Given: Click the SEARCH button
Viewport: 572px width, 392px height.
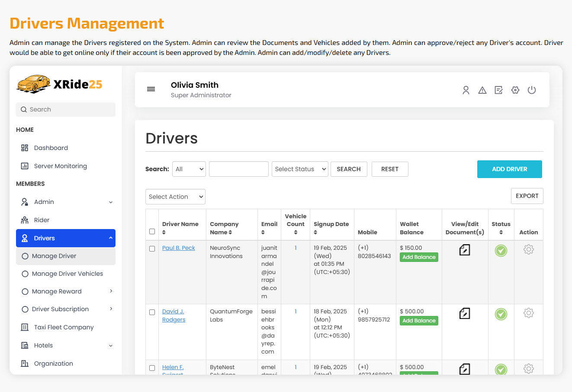Looking at the screenshot, I should (x=349, y=169).
